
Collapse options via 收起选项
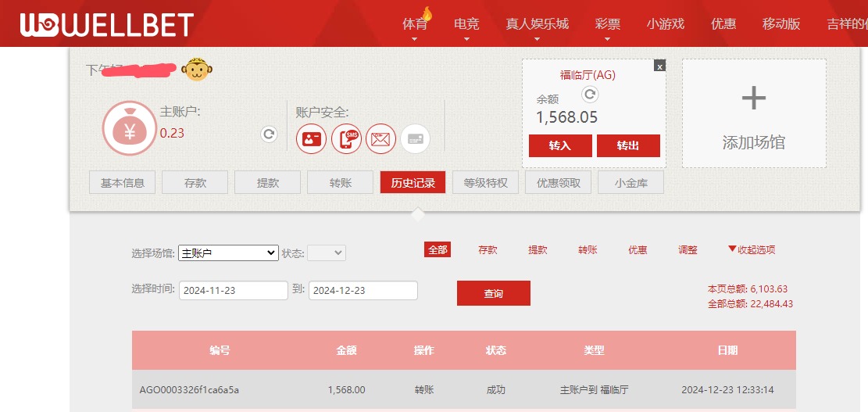752,250
